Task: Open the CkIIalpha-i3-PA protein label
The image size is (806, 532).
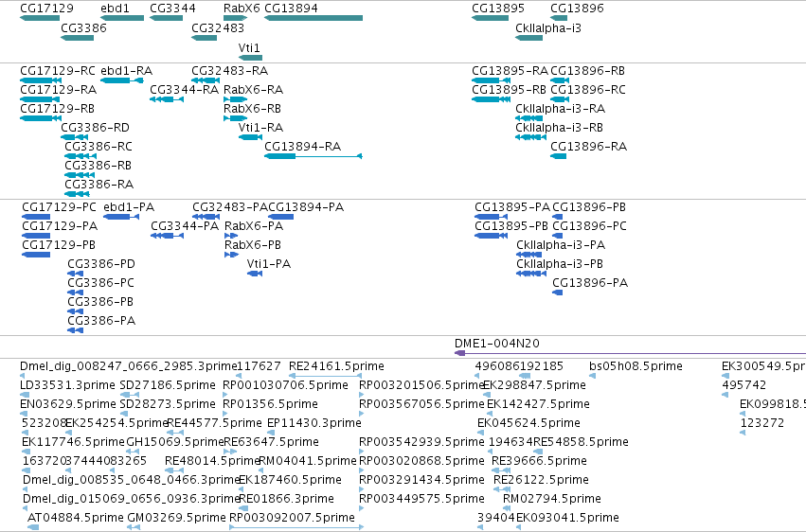Action: click(x=561, y=245)
